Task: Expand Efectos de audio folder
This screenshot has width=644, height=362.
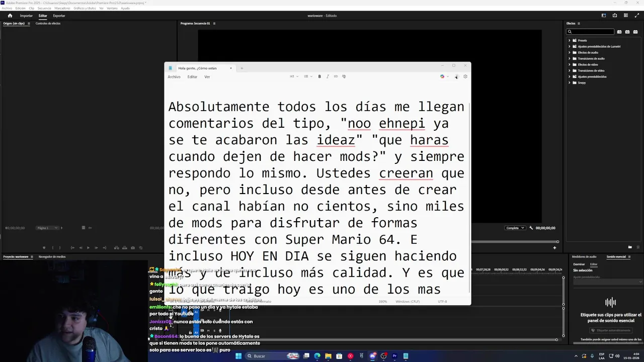Action: click(569, 52)
